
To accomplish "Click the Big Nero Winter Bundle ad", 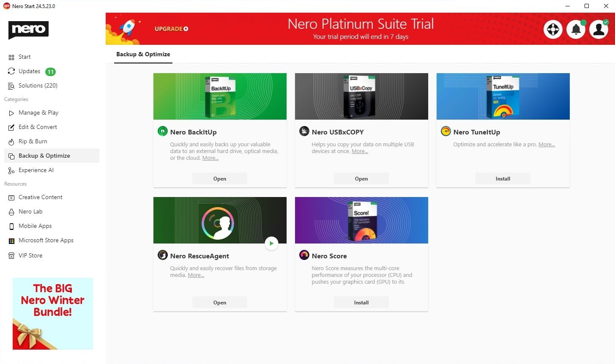I will [53, 314].
